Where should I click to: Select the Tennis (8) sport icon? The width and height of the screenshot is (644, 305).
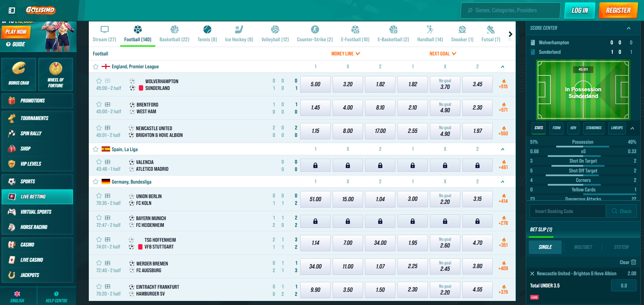[207, 29]
